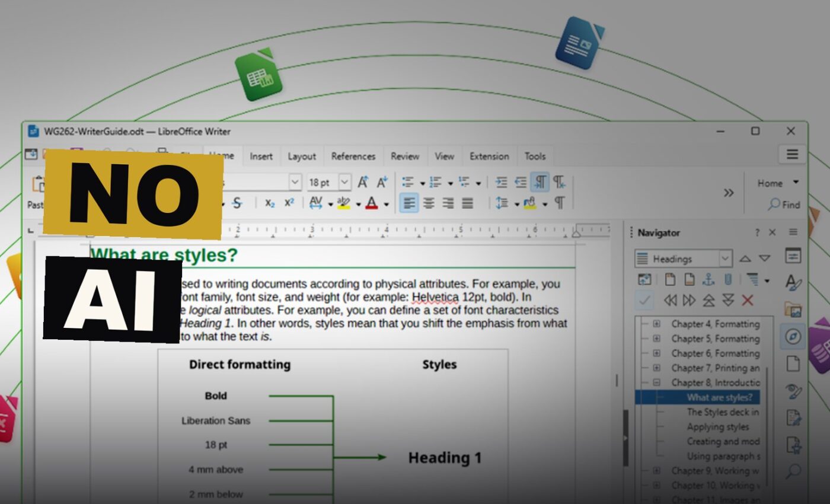Image resolution: width=830 pixels, height=504 pixels.
Task: Toggle formatting marks pilcrow in second row
Action: click(559, 203)
